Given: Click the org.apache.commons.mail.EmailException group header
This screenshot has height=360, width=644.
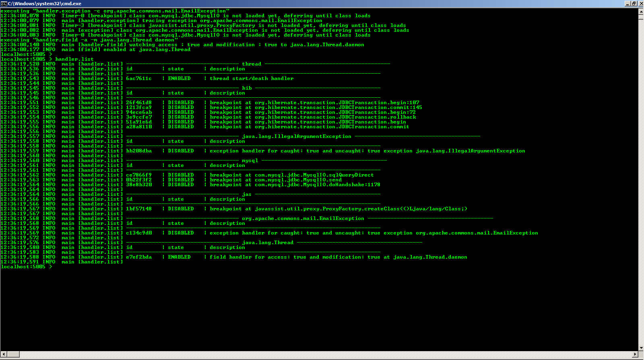Looking at the screenshot, I should [x=303, y=218].
